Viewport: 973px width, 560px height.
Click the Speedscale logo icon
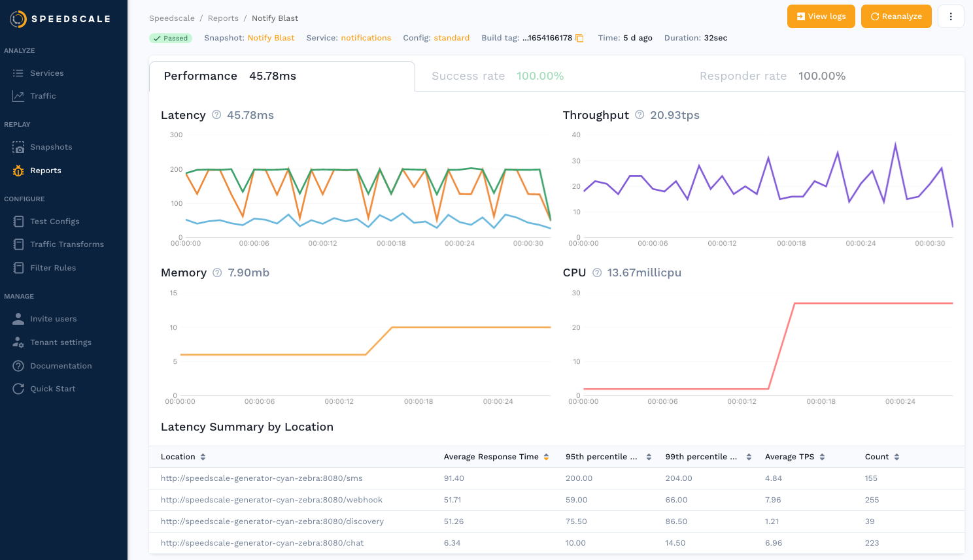point(18,19)
